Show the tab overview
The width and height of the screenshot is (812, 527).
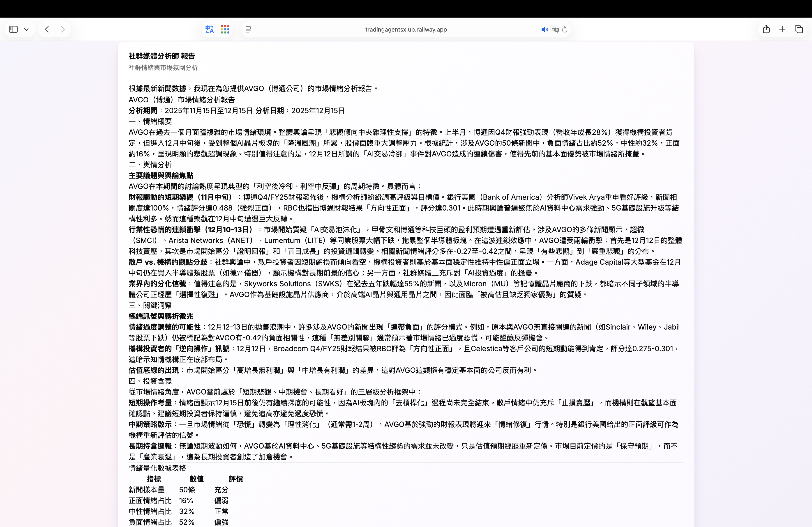[799, 29]
